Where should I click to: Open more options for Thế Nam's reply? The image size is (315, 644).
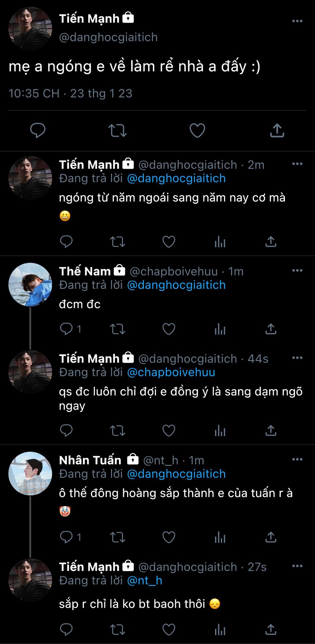click(x=297, y=271)
